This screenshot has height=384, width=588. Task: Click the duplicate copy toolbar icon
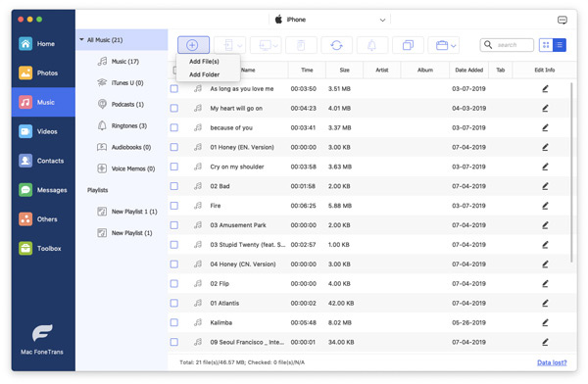pyautogui.click(x=408, y=45)
